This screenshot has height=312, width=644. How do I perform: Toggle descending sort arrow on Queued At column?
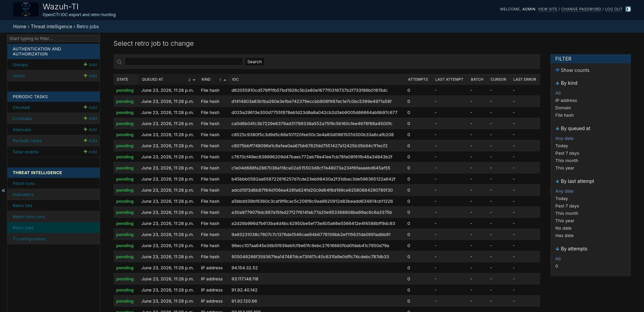[194, 80]
